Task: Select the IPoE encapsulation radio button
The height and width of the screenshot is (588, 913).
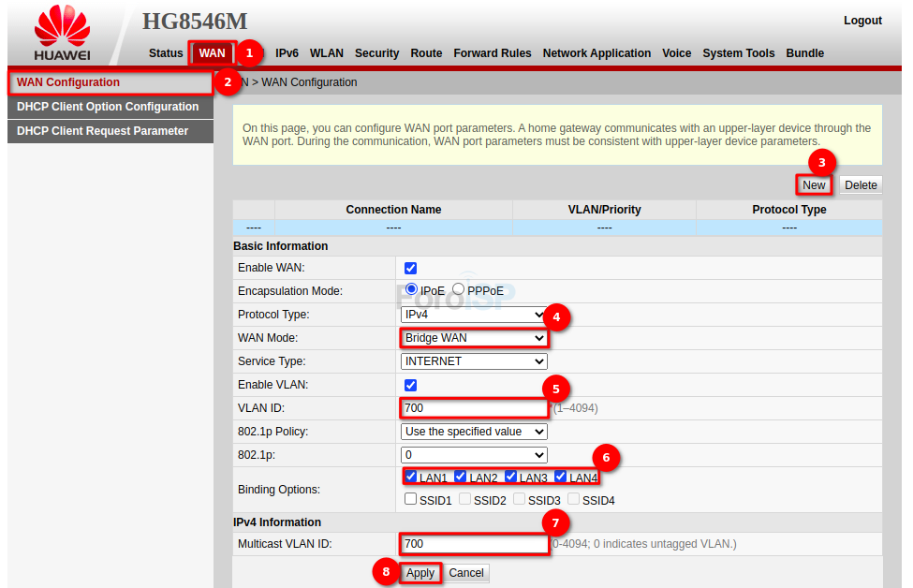Action: pyautogui.click(x=412, y=290)
